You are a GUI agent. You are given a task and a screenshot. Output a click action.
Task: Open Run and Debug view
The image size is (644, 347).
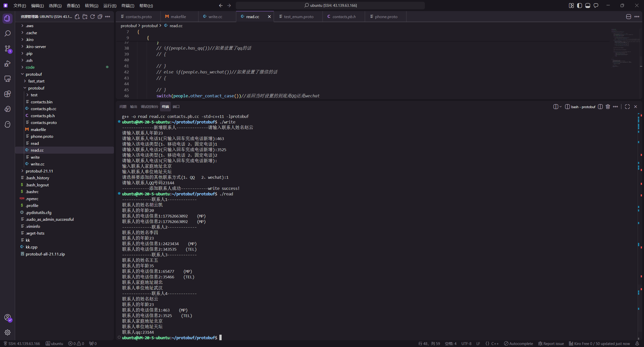(8, 64)
